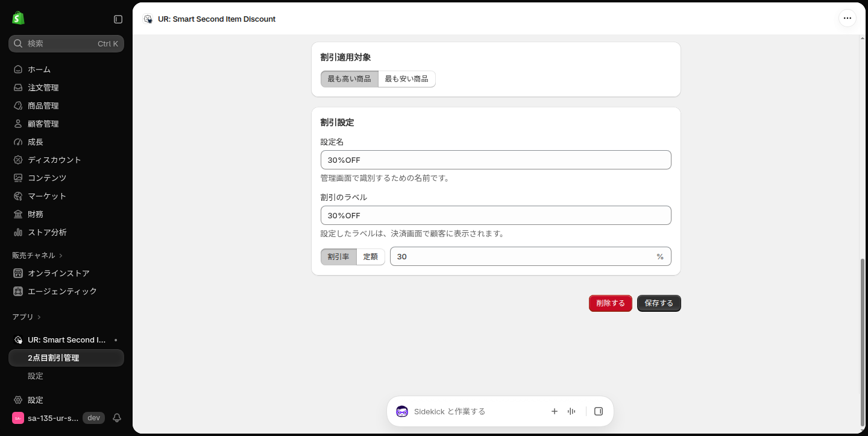
Task: Open notifications with the bell icon
Action: 117,418
